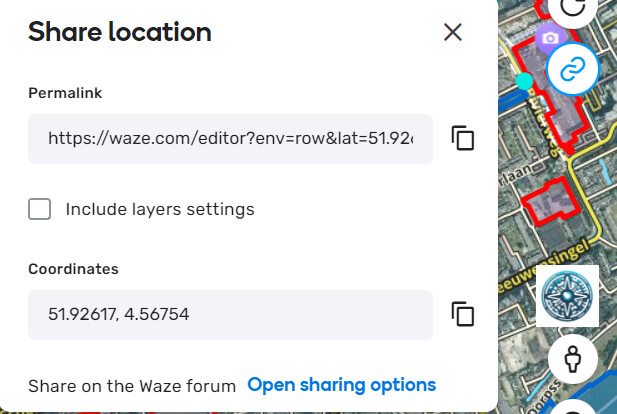617x414 pixels.
Task: Click the cyan node dot on map
Action: click(x=523, y=80)
